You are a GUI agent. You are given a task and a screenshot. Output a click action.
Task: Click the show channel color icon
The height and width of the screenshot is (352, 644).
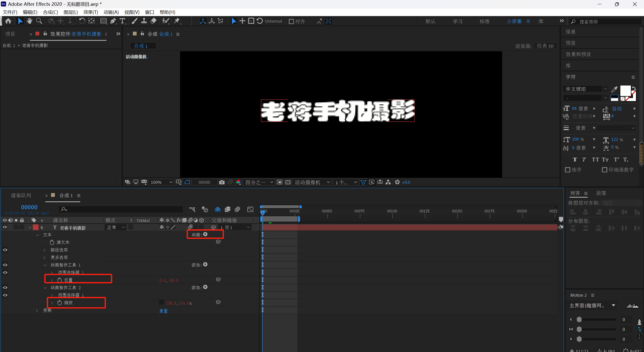coord(238,182)
